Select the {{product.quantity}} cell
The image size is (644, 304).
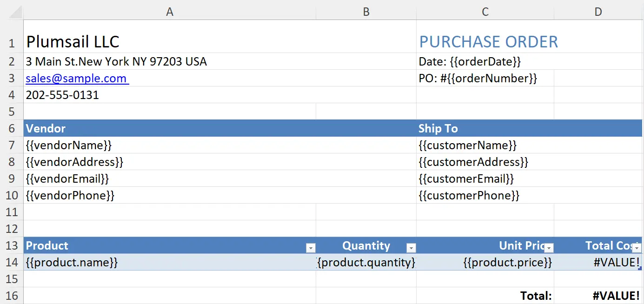[366, 262]
